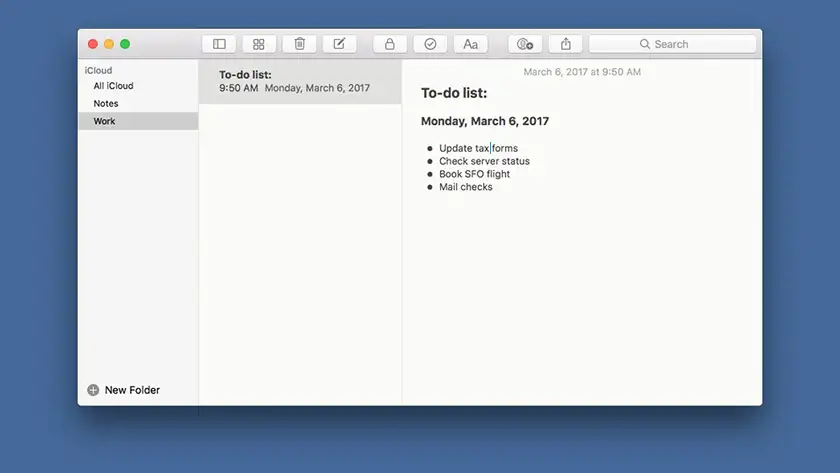Select the All iCloud folder
This screenshot has width=840, height=473.
pyautogui.click(x=113, y=86)
